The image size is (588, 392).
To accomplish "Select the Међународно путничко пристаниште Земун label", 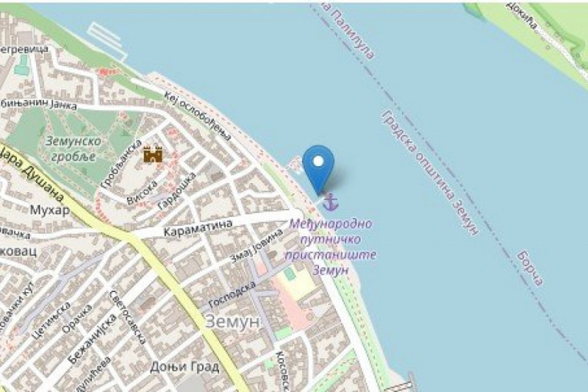I will pyautogui.click(x=330, y=247).
